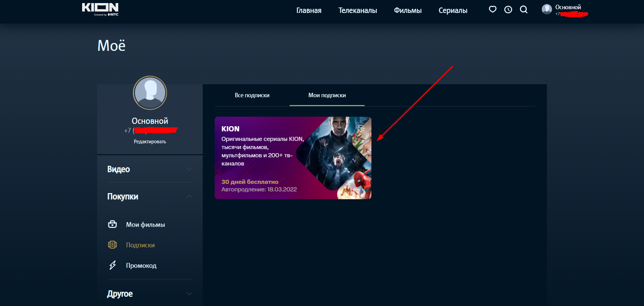Expand the Другое section chevron
This screenshot has width=644, height=306.
point(189,294)
